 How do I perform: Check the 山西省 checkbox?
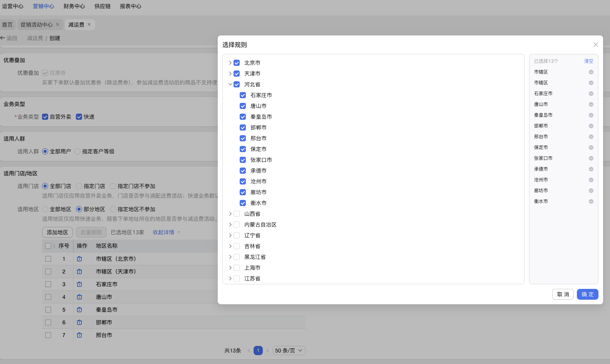click(237, 214)
